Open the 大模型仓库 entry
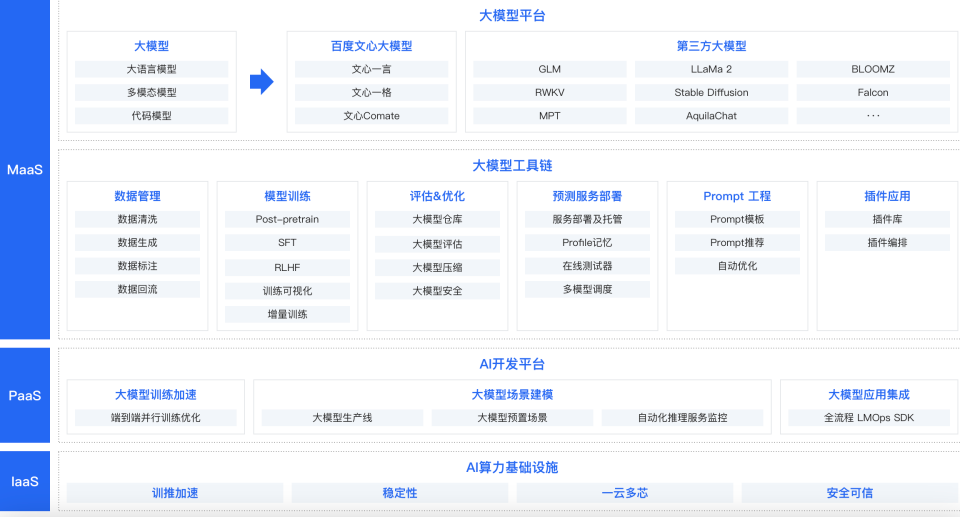Viewport: 960px width, 517px height. (437, 219)
